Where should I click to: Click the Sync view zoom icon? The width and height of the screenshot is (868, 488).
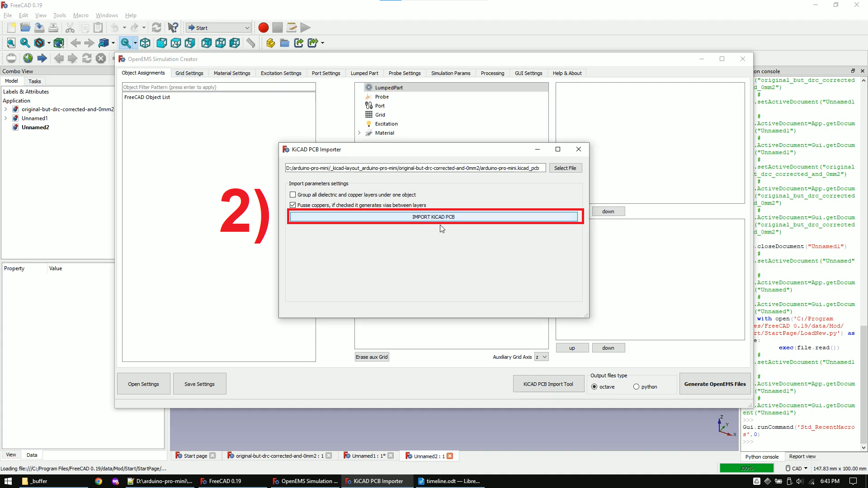coord(126,43)
